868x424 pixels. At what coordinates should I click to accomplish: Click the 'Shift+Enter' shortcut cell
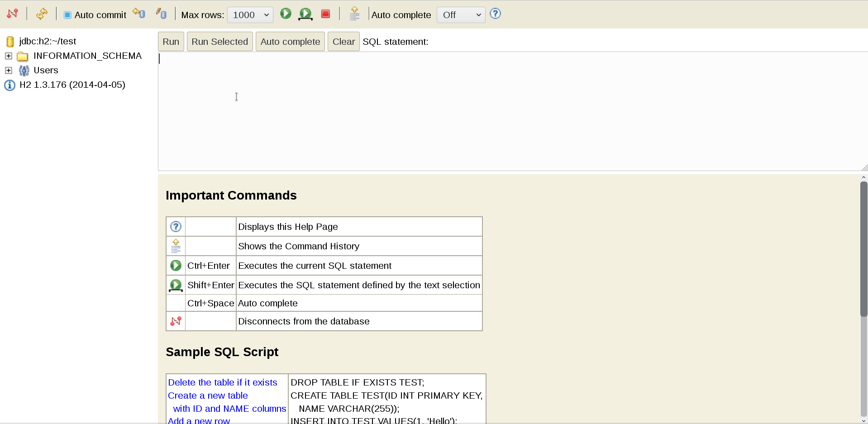pos(210,285)
